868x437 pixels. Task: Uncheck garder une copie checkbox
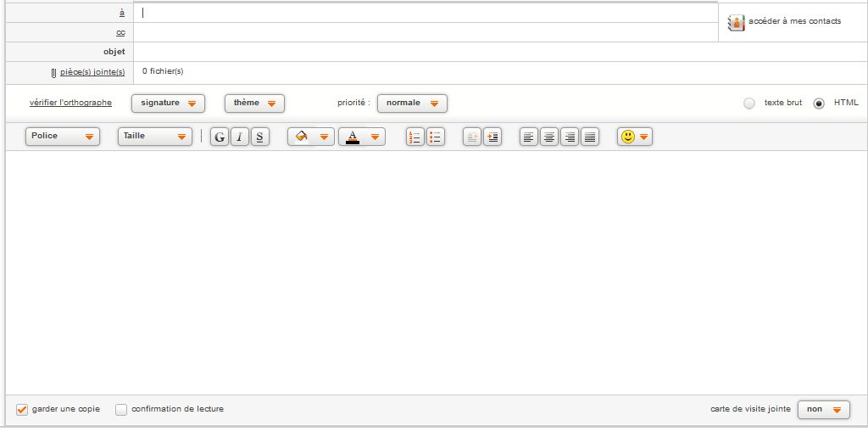coord(22,409)
